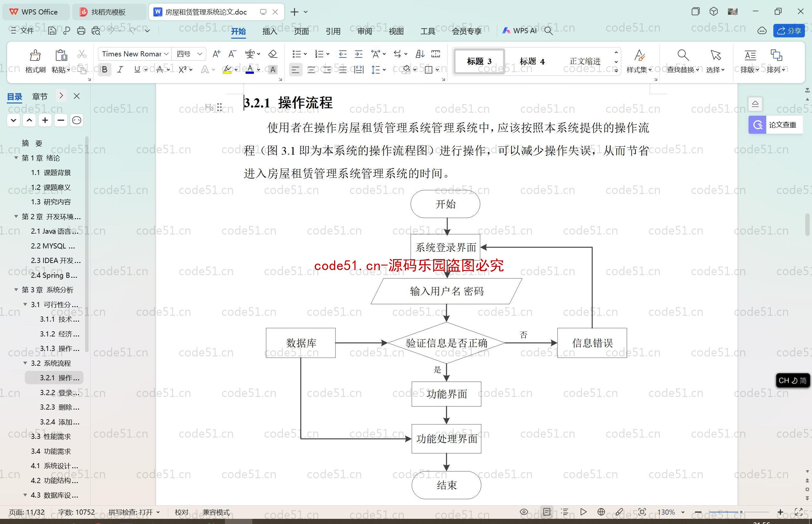Open Styles set (样式集) icon
This screenshot has height=524, width=812.
(x=640, y=55)
